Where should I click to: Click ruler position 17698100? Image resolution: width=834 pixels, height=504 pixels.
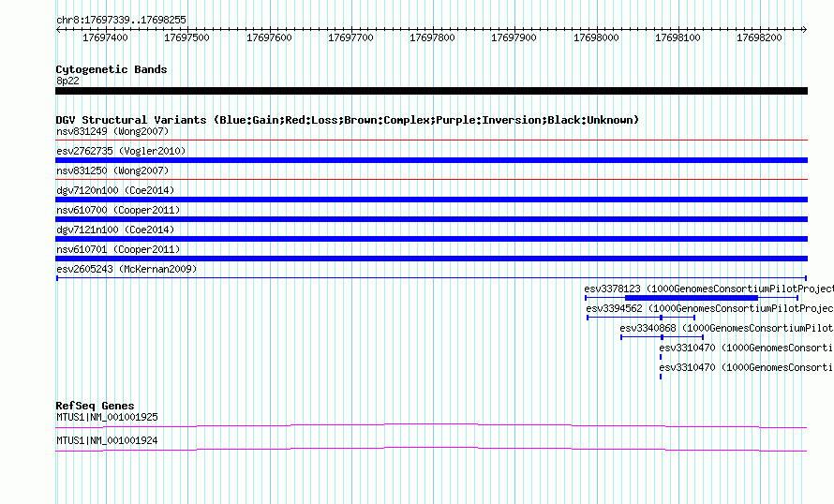678,37
